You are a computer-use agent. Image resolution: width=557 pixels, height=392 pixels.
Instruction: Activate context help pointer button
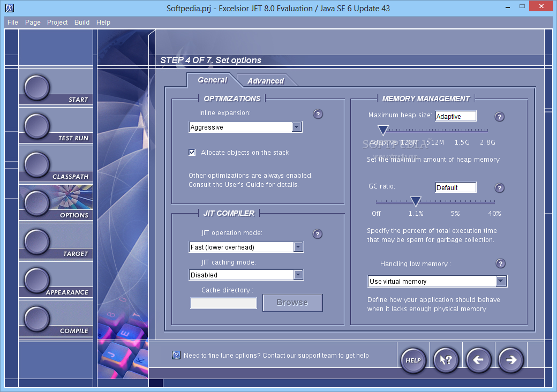click(446, 360)
